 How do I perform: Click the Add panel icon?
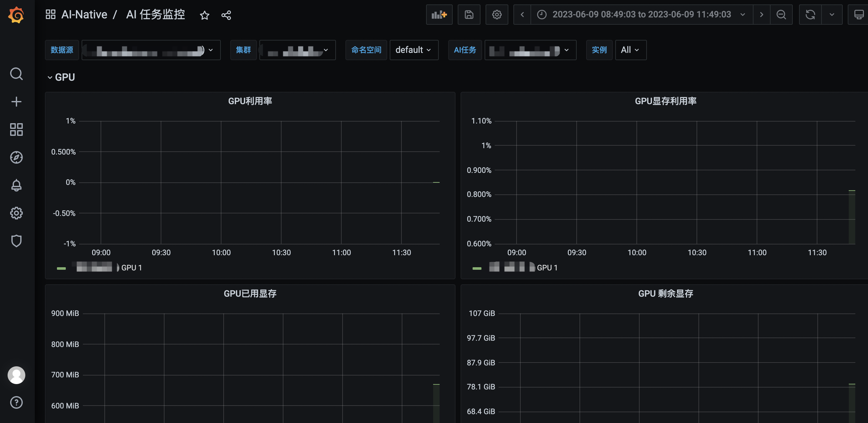439,15
